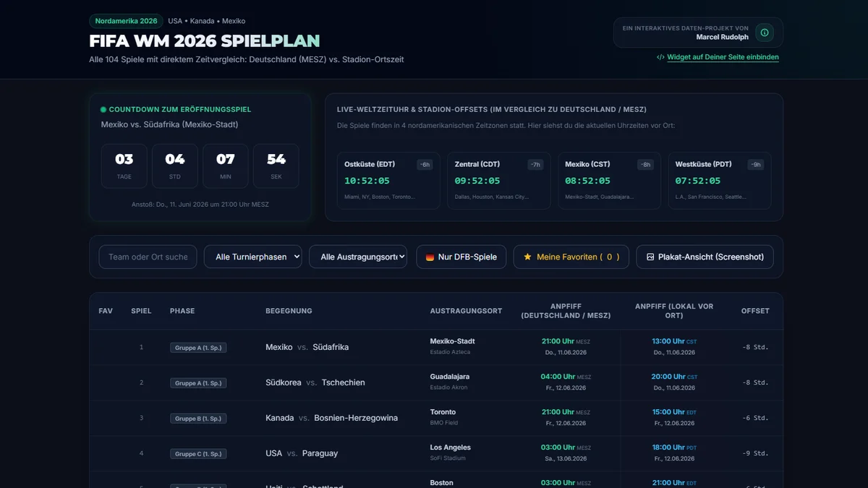This screenshot has height=488, width=868.
Task: Click the Nordamerika 2026 badge
Action: point(126,21)
